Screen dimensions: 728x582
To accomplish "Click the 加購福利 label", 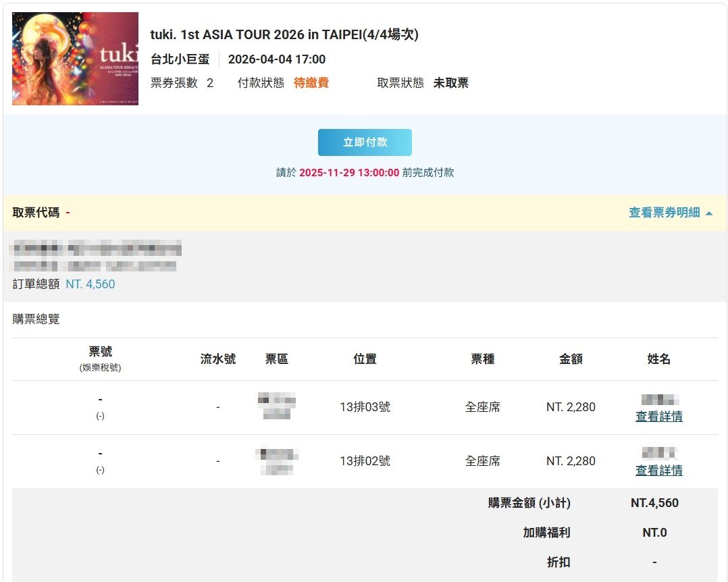I will (x=546, y=532).
